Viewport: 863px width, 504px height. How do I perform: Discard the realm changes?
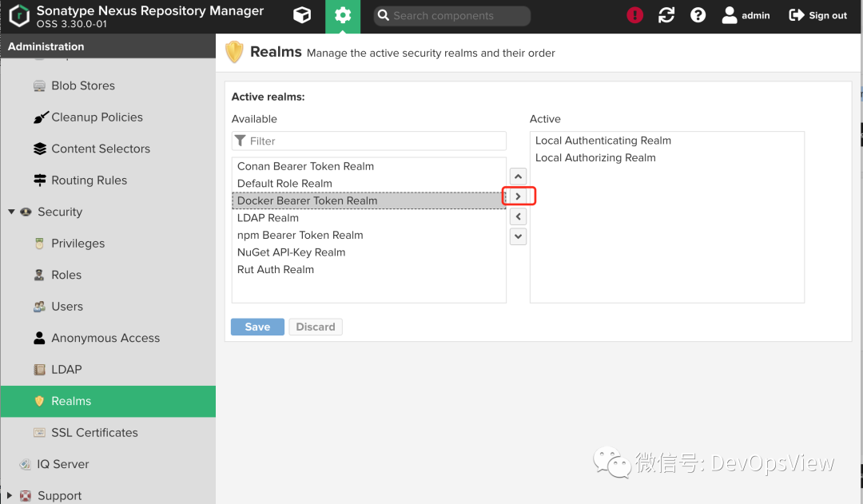pyautogui.click(x=316, y=327)
